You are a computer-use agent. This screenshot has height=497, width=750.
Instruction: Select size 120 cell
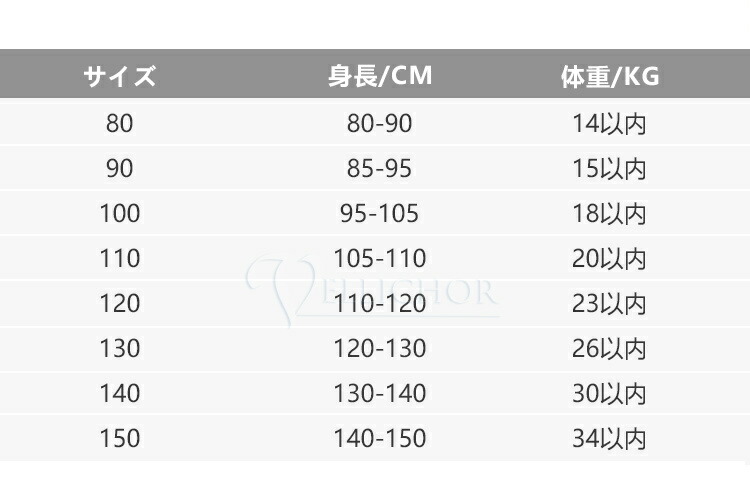click(119, 304)
